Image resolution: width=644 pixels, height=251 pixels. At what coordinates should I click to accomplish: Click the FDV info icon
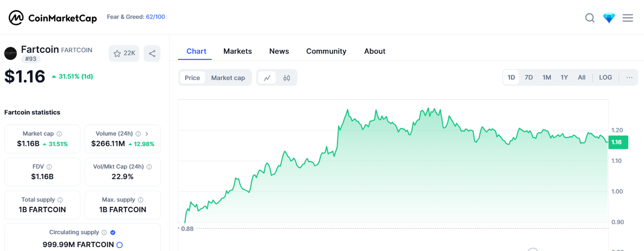point(49,166)
